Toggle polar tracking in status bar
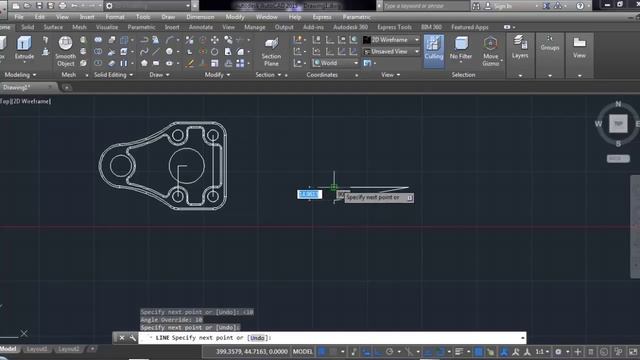Viewport: 640px width, 360px height. 390,351
